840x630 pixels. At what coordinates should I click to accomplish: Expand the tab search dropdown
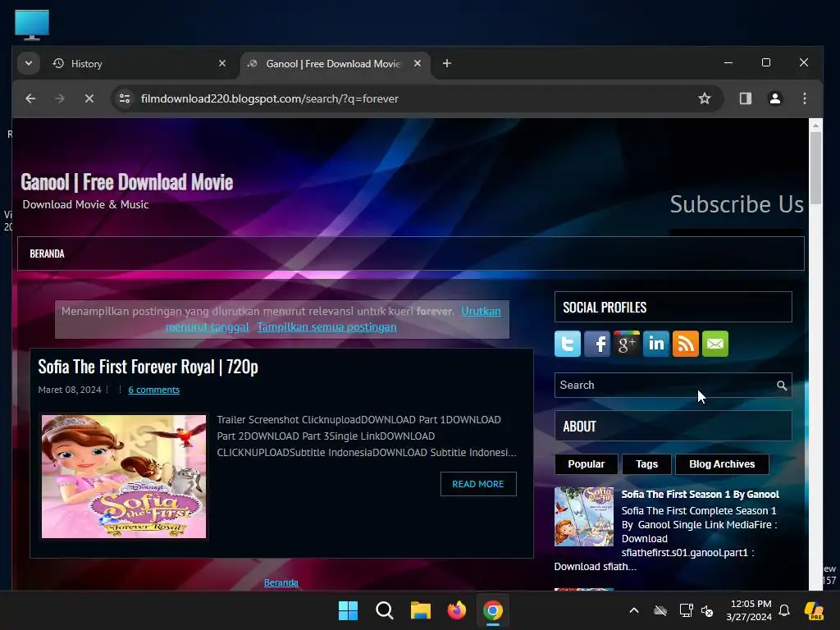29,64
